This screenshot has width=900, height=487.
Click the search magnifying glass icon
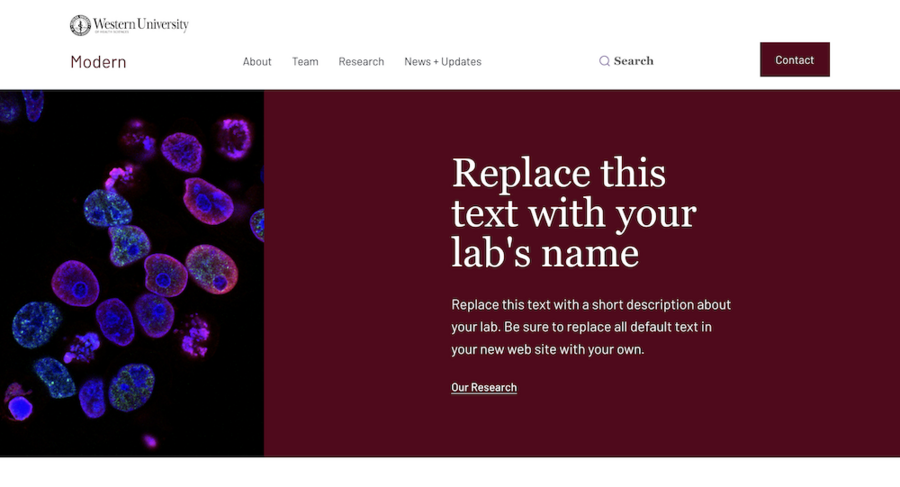point(604,61)
